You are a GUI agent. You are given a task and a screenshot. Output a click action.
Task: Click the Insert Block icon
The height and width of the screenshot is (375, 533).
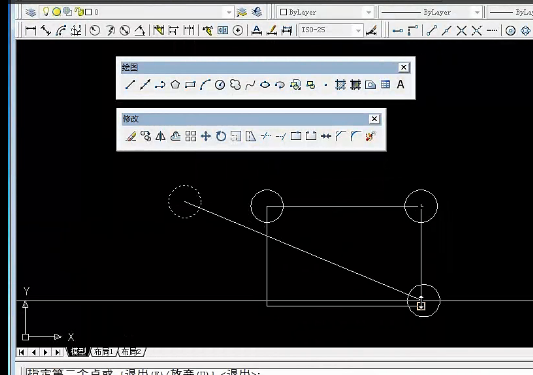[295, 85]
